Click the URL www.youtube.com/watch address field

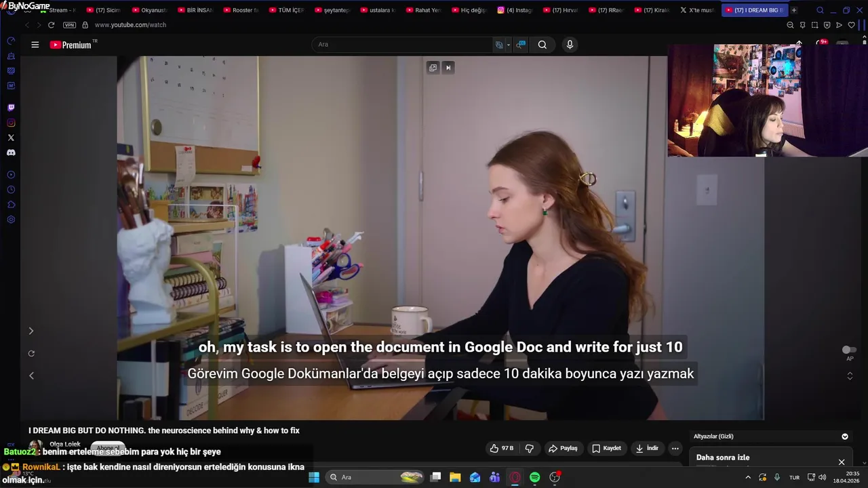tap(130, 25)
